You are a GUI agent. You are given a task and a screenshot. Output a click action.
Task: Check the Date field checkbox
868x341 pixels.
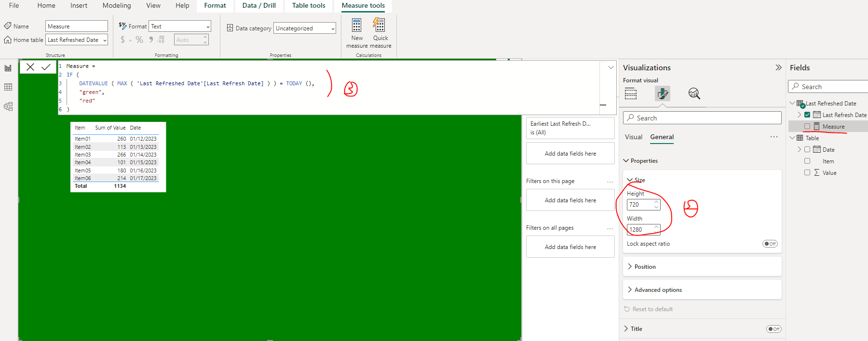[807, 149]
